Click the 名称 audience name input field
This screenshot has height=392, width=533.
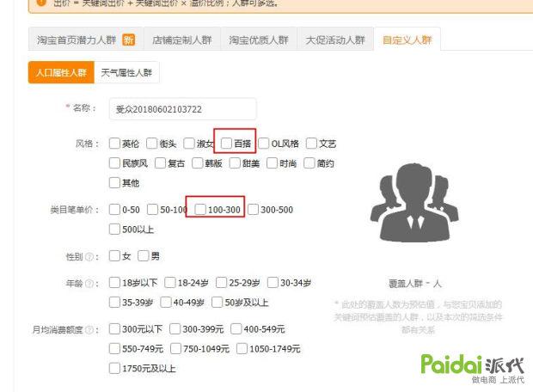(x=183, y=109)
